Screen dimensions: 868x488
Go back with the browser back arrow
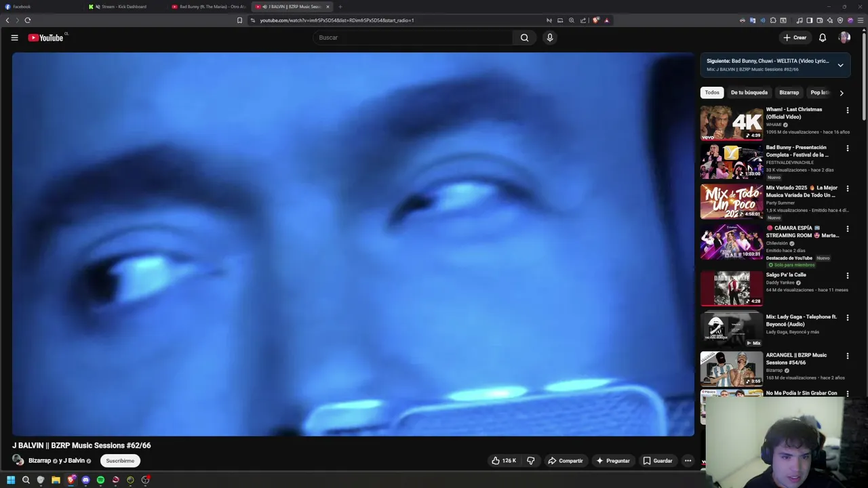tap(7, 20)
